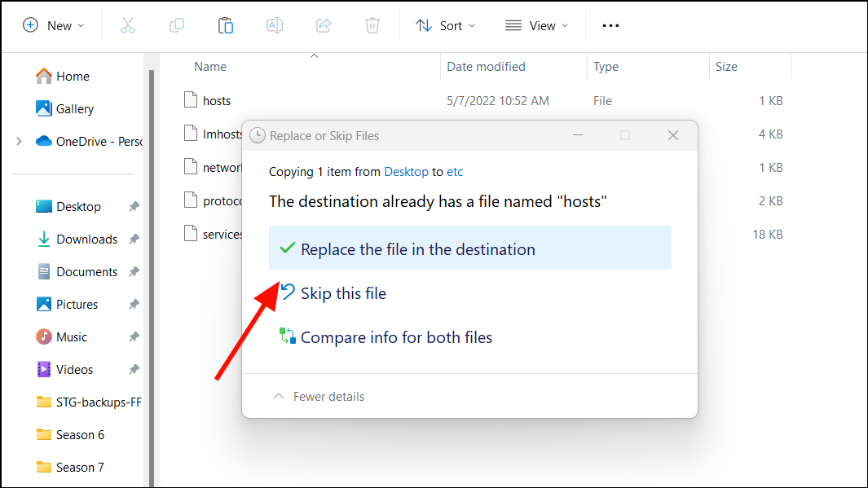Image resolution: width=868 pixels, height=488 pixels.
Task: Click the Paste clipboard icon
Action: coord(225,25)
